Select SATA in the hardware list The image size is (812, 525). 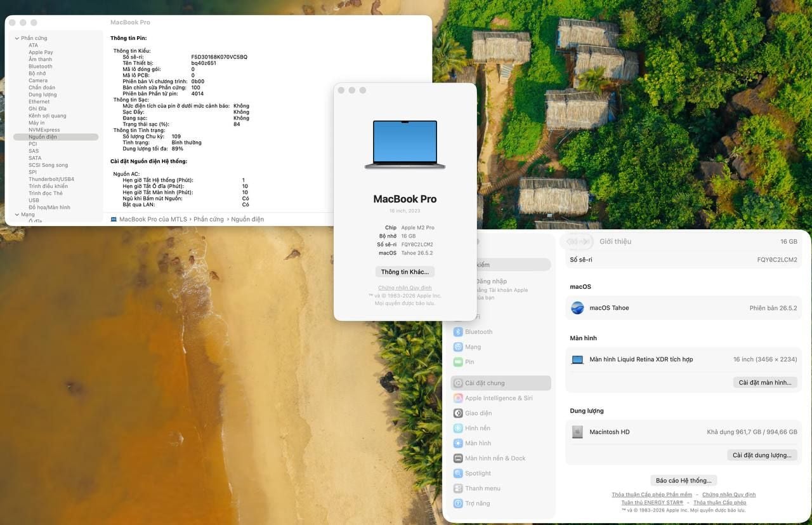tap(35, 158)
